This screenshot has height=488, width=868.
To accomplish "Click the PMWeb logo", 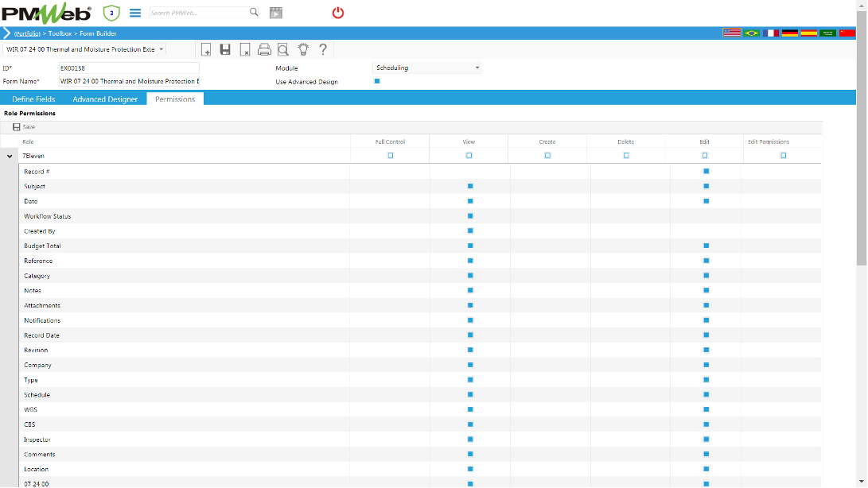I will 46,14.
